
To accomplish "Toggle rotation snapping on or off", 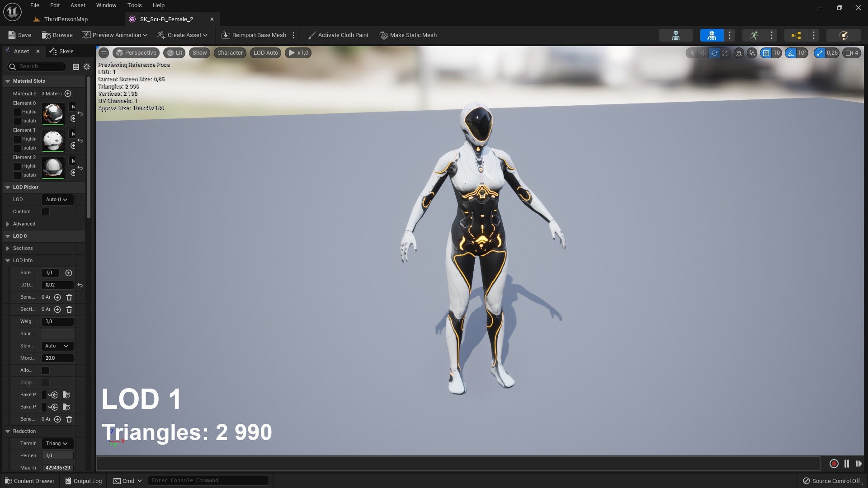I will (x=791, y=53).
